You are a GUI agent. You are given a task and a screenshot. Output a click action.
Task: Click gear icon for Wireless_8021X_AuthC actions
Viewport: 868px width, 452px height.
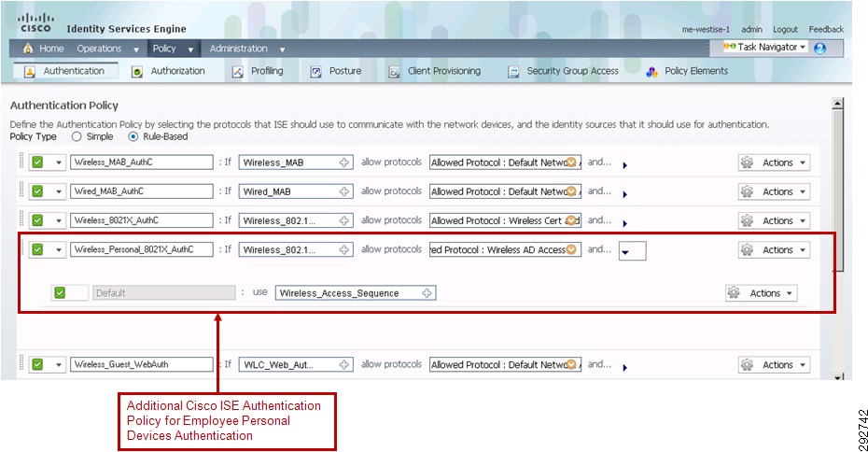747,220
